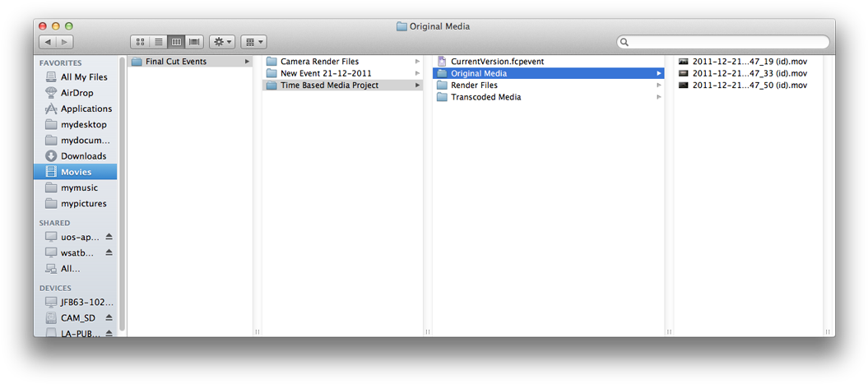Open Applications in sidebar
The width and height of the screenshot is (868, 384).
(x=76, y=109)
